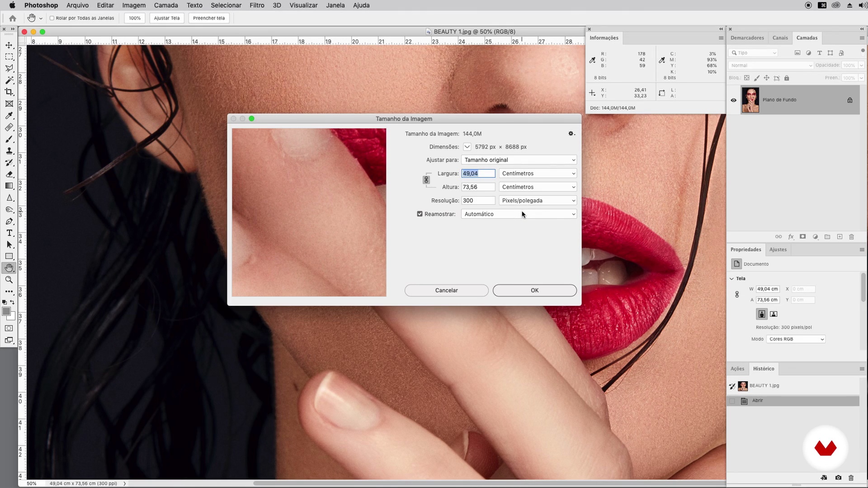
Task: Select the Gradient tool
Action: click(x=9, y=186)
